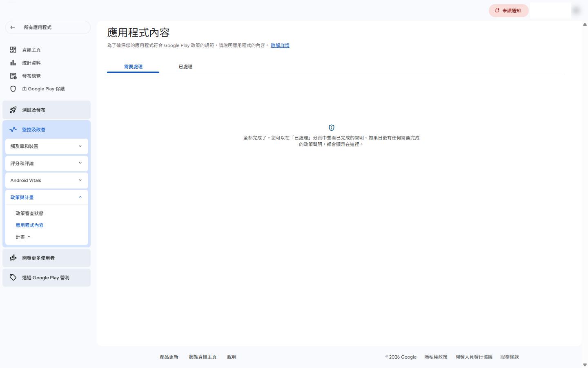Expand the 計畫 submenu chevron
The height and width of the screenshot is (368, 588).
pos(29,237)
